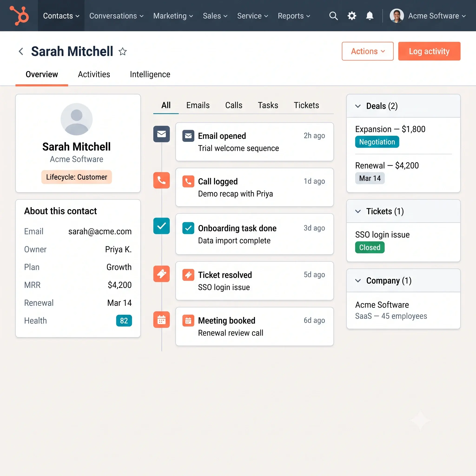
Task: Click the Log activity button
Action: coord(429,51)
